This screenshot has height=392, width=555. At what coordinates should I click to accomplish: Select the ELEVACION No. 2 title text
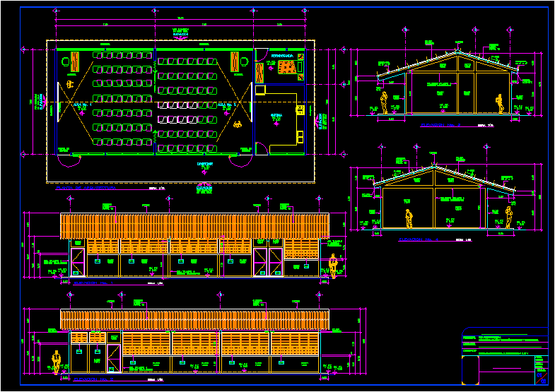pyautogui.click(x=440, y=125)
